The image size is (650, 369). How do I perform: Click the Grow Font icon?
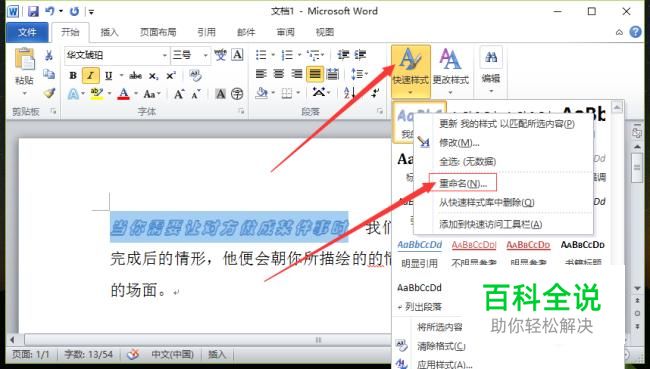179,94
